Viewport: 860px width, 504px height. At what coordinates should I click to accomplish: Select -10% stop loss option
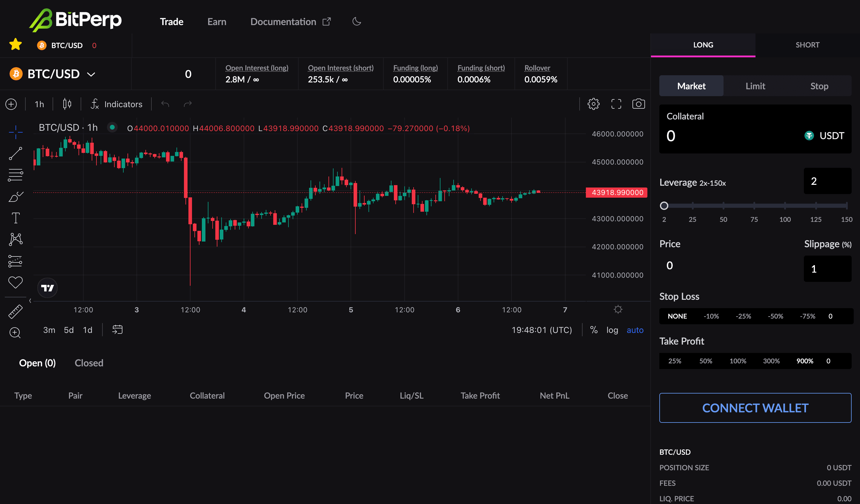click(x=711, y=316)
